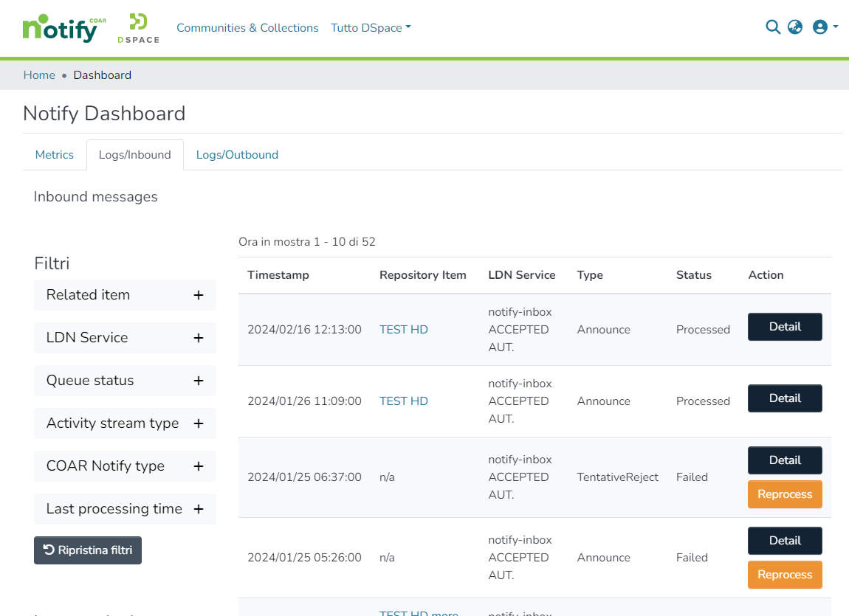Image resolution: width=849 pixels, height=616 pixels.
Task: Open the user profile icon menu
Action: [x=824, y=27]
